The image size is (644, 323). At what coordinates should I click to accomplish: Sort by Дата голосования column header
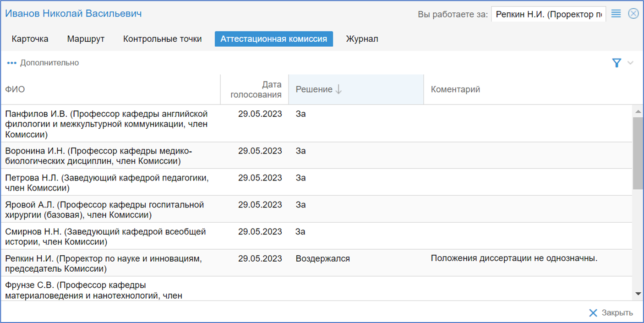(256, 89)
